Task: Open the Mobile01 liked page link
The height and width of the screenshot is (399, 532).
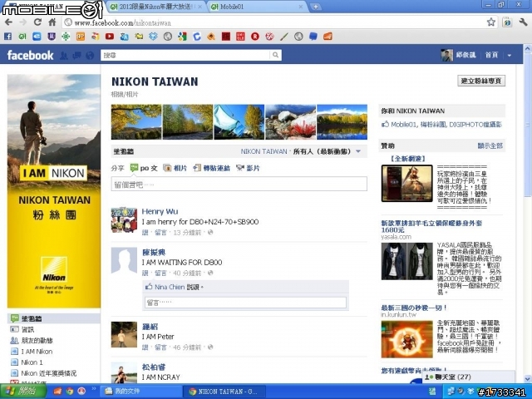Action: pyautogui.click(x=403, y=125)
